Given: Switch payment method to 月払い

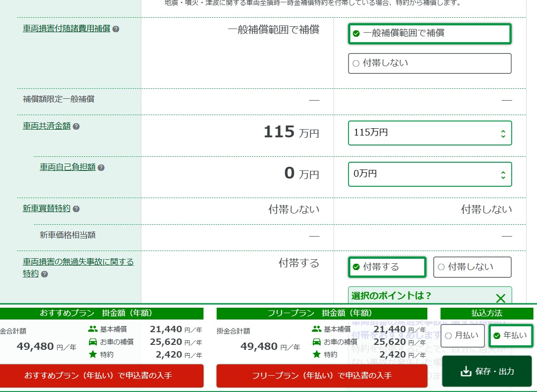Looking at the screenshot, I should point(462,336).
